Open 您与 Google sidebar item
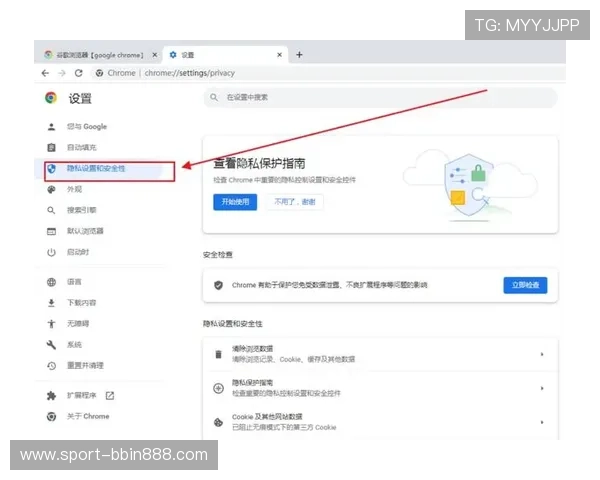Screen dimensions: 600x480 tap(87, 127)
